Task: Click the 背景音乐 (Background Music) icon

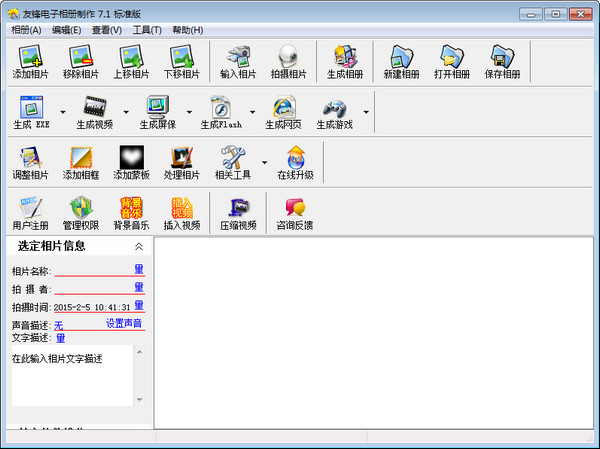Action: coord(131,208)
